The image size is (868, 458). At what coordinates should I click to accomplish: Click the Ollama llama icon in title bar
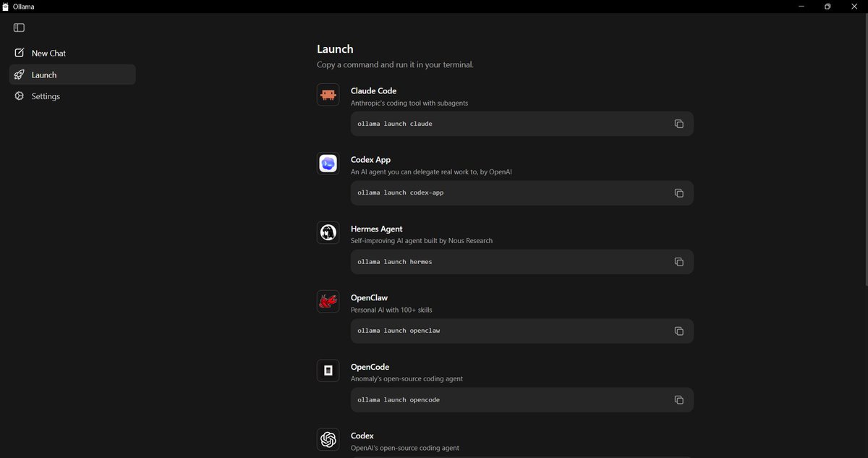coord(6,7)
